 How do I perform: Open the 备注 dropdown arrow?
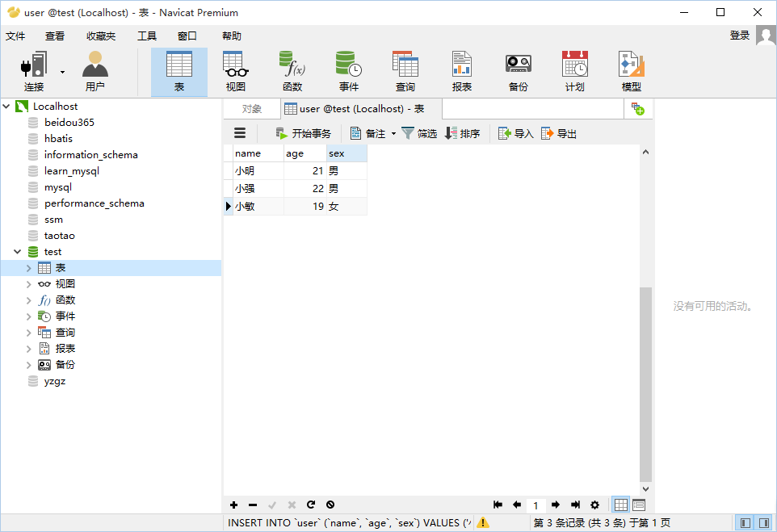tap(394, 134)
